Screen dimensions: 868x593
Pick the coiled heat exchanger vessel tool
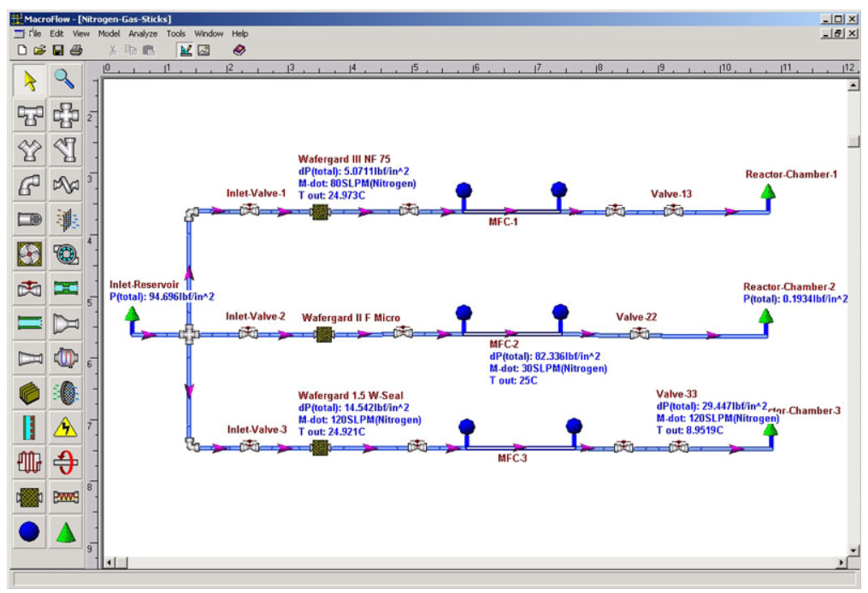pyautogui.click(x=65, y=359)
